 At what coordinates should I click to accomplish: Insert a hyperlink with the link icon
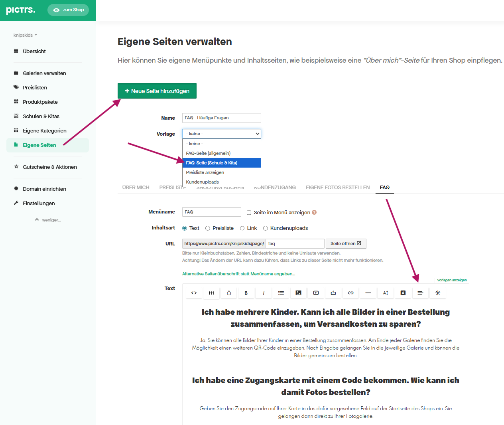(x=350, y=293)
